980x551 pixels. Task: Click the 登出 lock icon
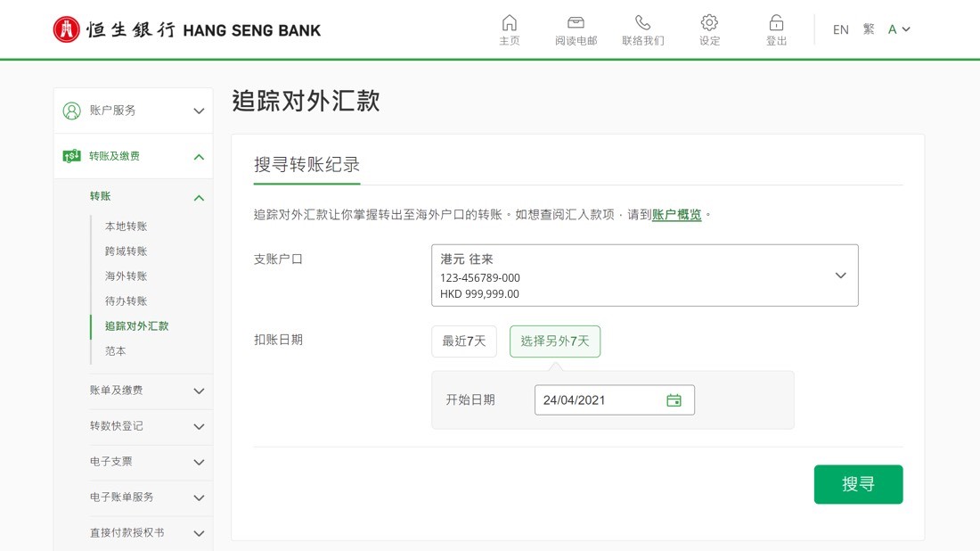776,23
